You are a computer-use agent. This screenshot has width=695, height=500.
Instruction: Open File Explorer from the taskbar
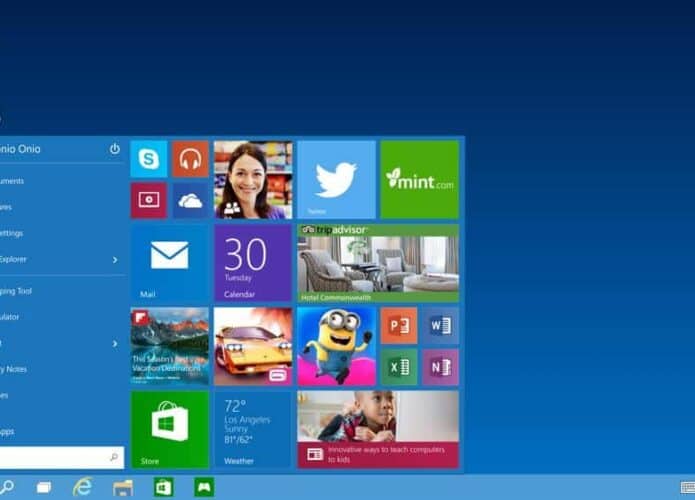123,488
